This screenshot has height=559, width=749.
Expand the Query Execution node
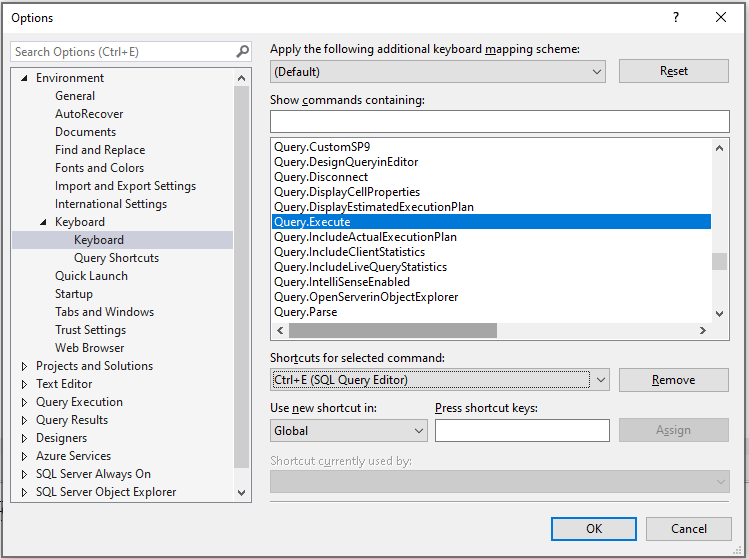(x=24, y=402)
